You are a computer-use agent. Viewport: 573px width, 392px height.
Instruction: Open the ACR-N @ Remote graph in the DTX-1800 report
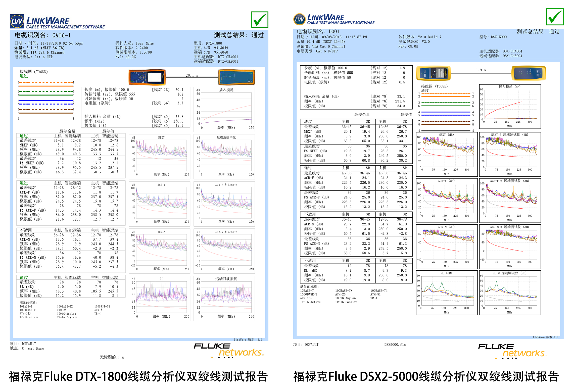coord(224,251)
